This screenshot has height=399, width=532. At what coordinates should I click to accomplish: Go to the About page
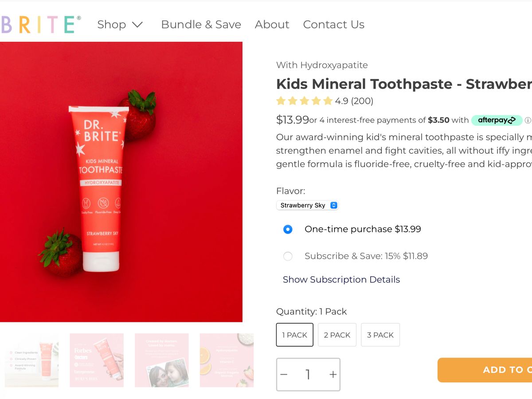click(x=272, y=24)
